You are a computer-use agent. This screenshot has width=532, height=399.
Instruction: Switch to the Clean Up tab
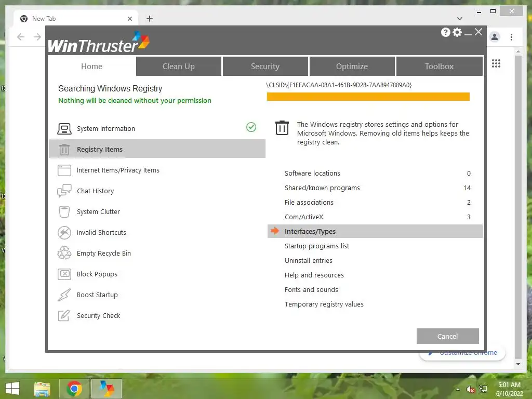[x=179, y=66]
